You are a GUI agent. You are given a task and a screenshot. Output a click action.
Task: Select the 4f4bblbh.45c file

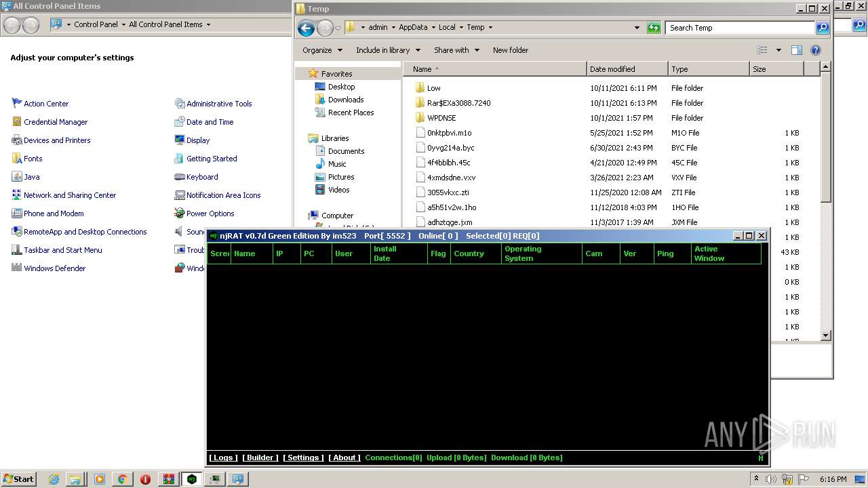click(443, 163)
